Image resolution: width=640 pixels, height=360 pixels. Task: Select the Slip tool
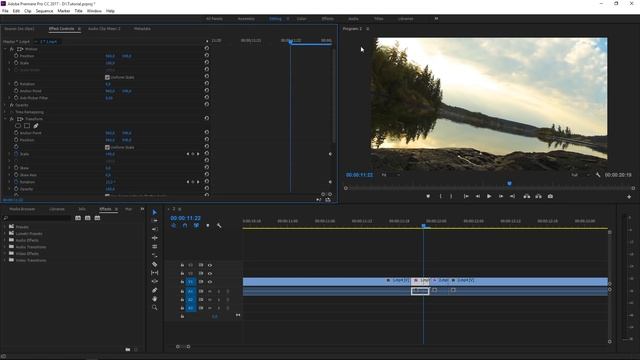click(154, 273)
